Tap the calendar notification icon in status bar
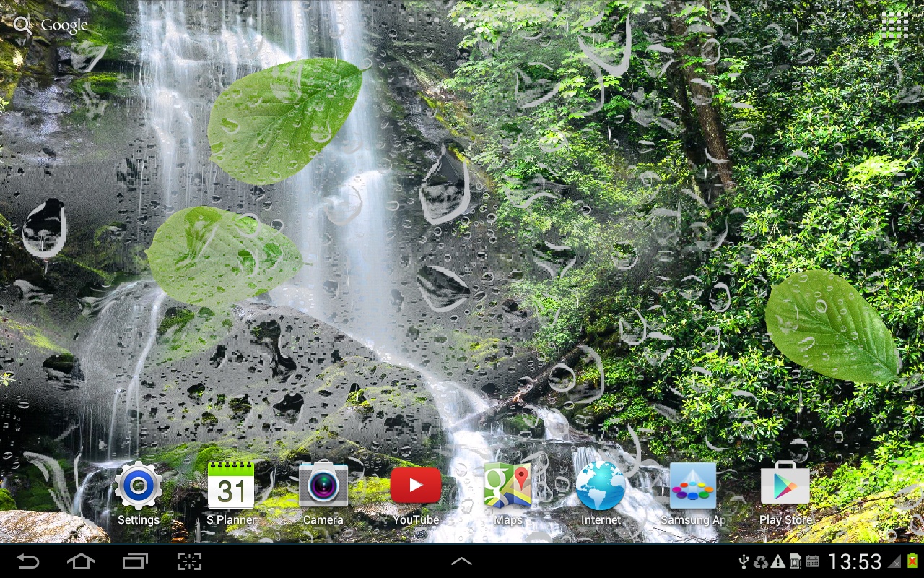 tap(812, 561)
